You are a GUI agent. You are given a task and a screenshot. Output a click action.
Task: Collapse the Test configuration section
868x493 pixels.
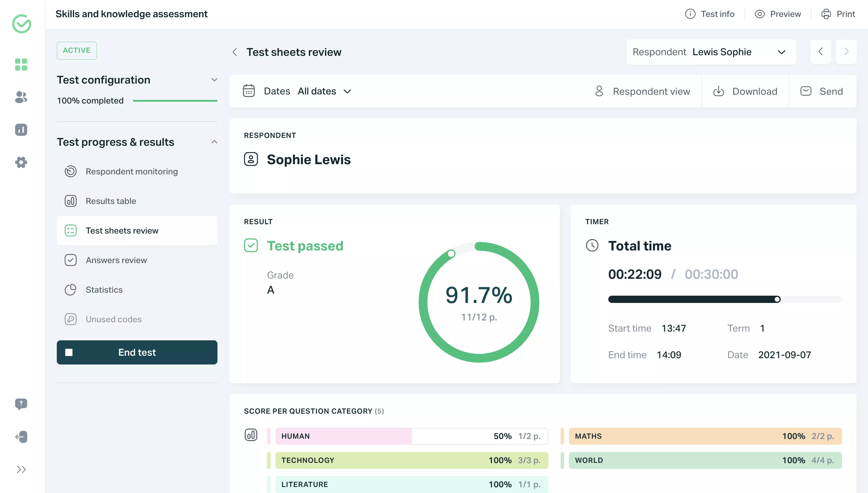214,80
